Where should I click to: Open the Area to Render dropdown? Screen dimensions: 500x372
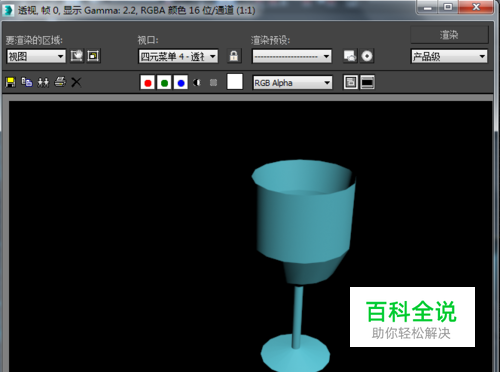36,56
